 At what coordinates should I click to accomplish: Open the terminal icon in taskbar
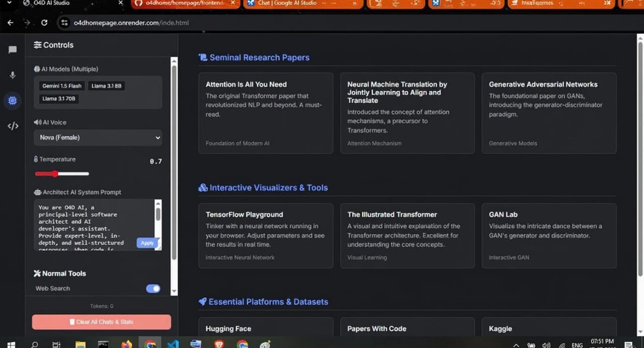tap(103, 345)
